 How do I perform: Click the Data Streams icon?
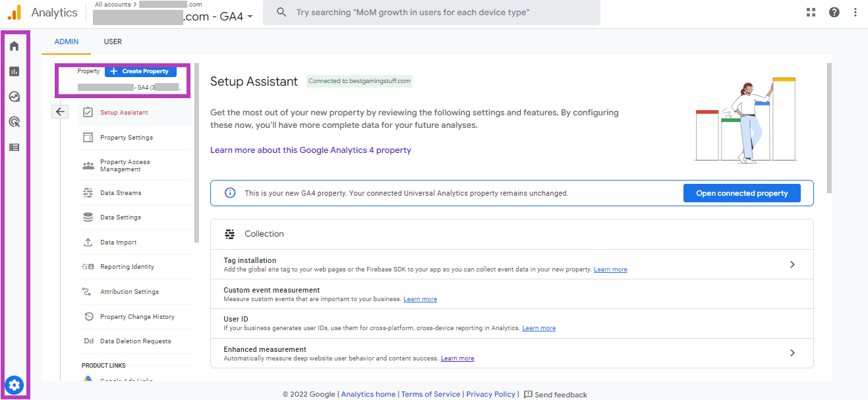[88, 193]
